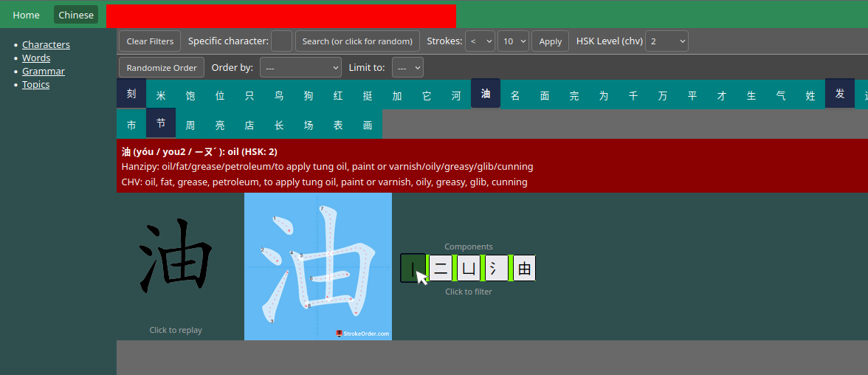Select the character 千 tile
The width and height of the screenshot is (868, 375).
coord(633,96)
